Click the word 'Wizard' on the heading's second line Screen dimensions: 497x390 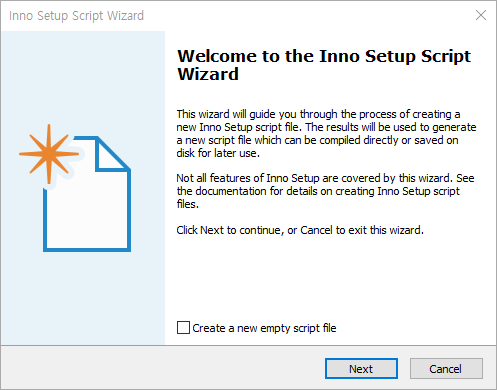click(208, 74)
